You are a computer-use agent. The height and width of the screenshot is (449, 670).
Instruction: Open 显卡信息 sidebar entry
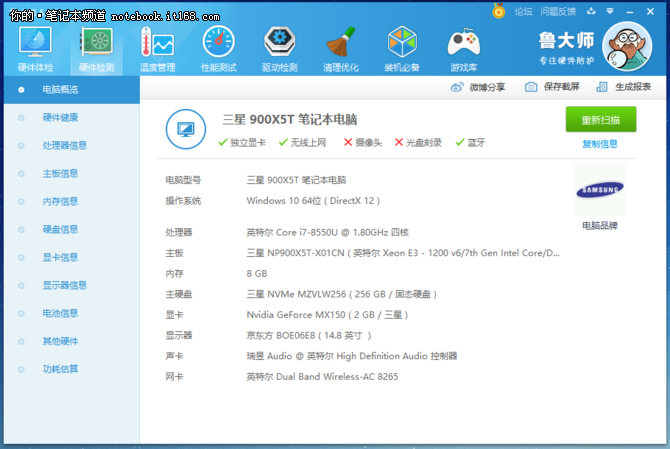[59, 257]
